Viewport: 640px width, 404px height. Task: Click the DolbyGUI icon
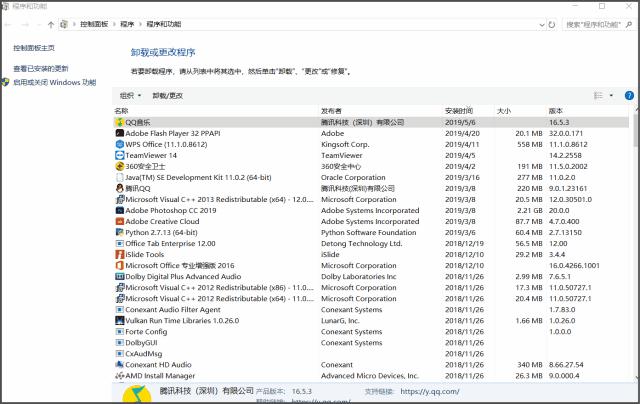[120, 342]
